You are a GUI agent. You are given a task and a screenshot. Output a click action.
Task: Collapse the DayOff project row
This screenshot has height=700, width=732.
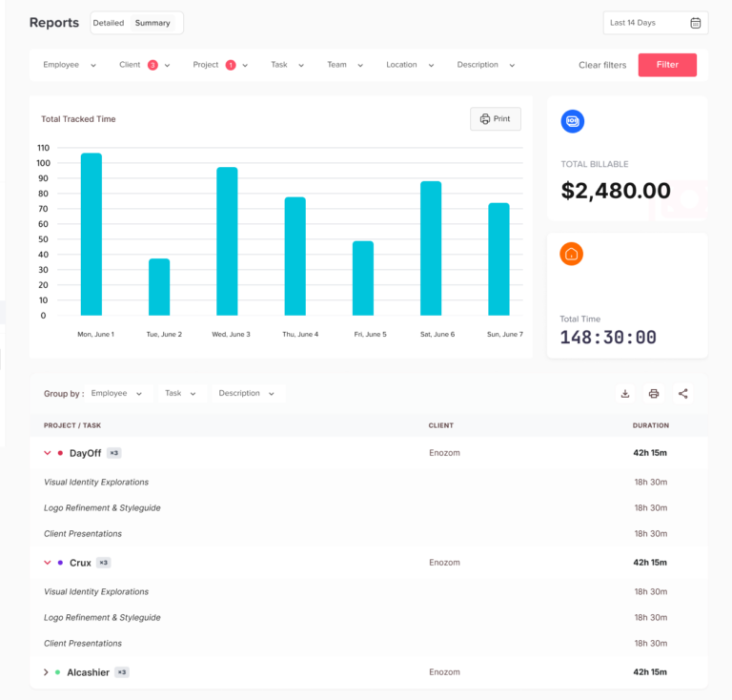click(47, 453)
